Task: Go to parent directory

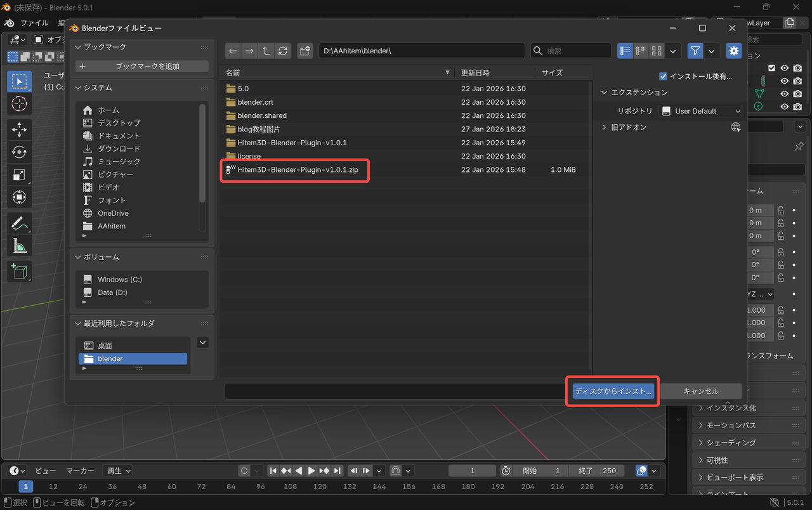Action: 266,51
